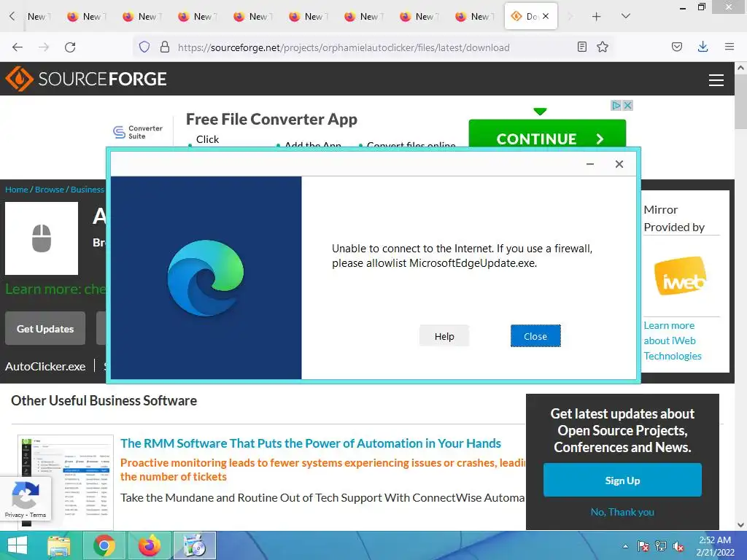Screen dimensions: 747x560
Task: Click the padlock site security icon
Action: click(x=165, y=47)
